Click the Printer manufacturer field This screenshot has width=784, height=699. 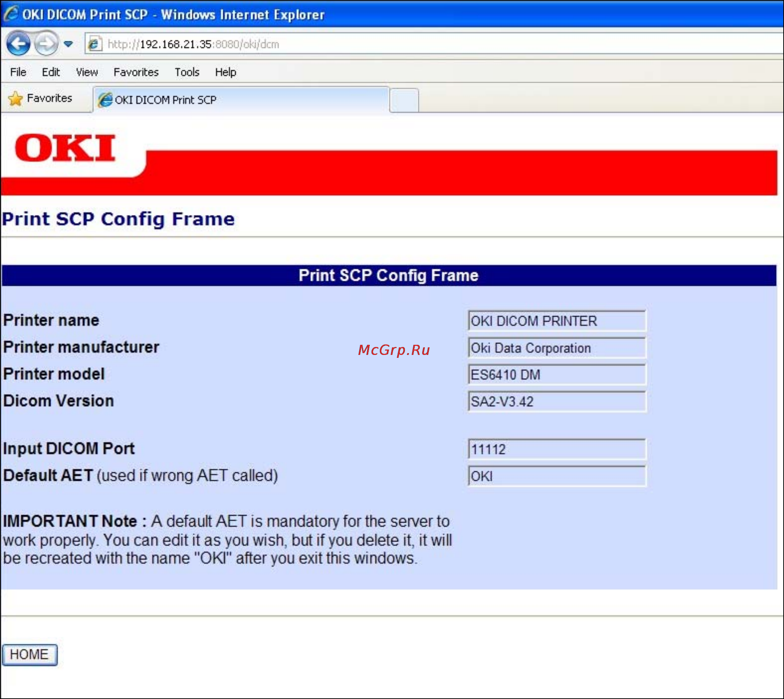(557, 348)
